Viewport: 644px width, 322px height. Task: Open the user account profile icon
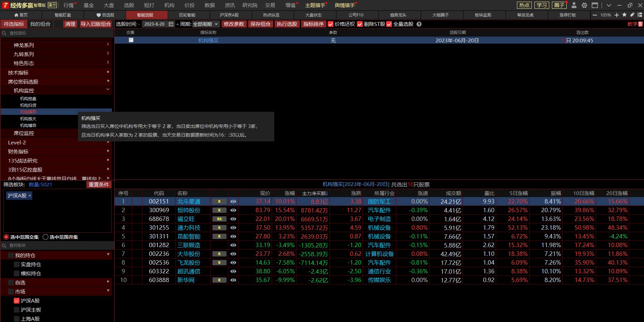(x=574, y=5)
